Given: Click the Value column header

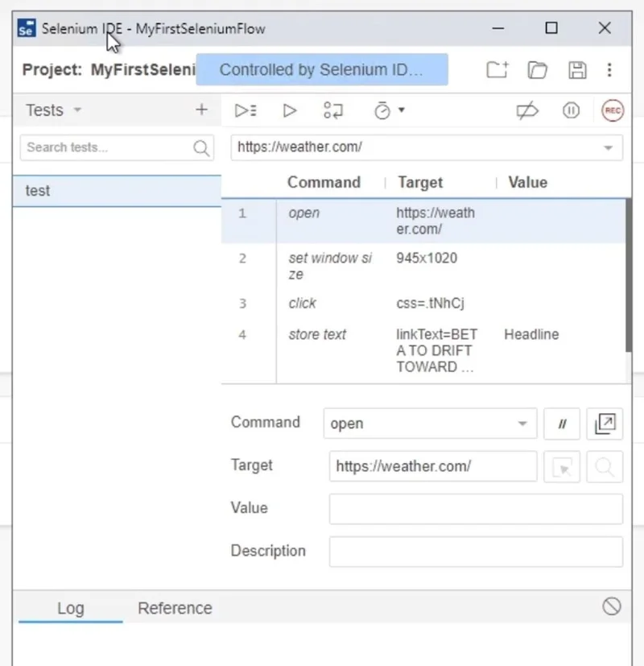Looking at the screenshot, I should [528, 182].
